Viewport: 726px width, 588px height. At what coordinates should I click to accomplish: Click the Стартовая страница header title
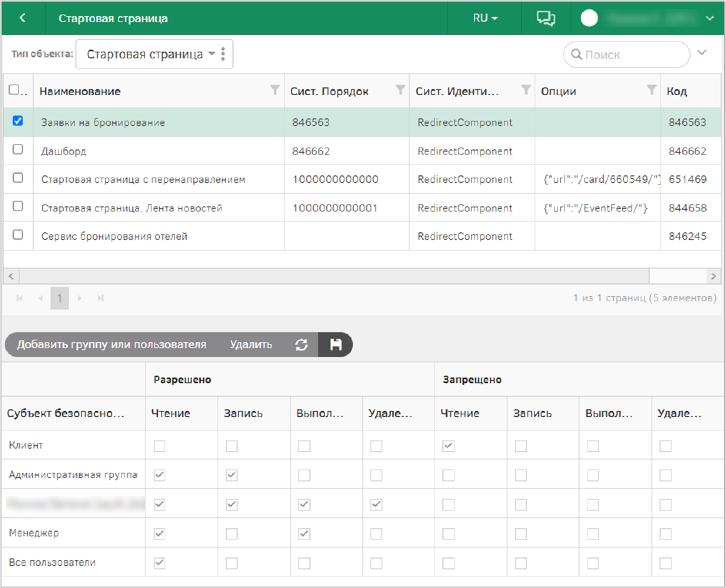[x=113, y=18]
